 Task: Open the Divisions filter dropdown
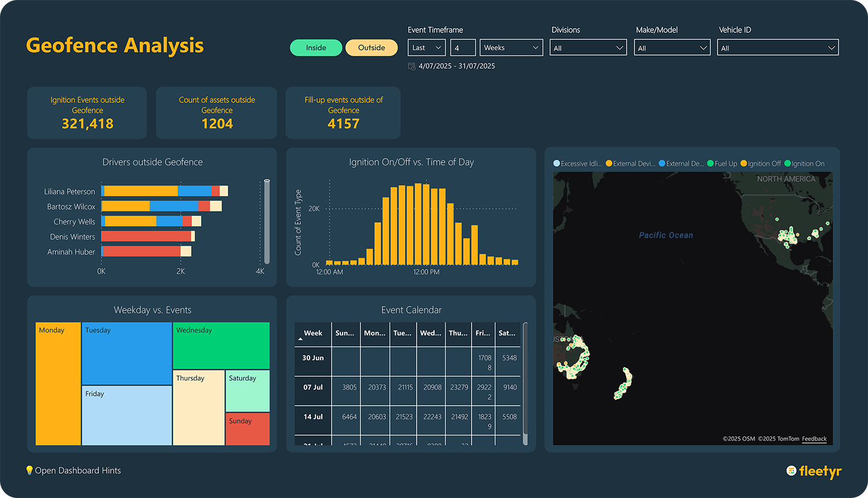(588, 48)
